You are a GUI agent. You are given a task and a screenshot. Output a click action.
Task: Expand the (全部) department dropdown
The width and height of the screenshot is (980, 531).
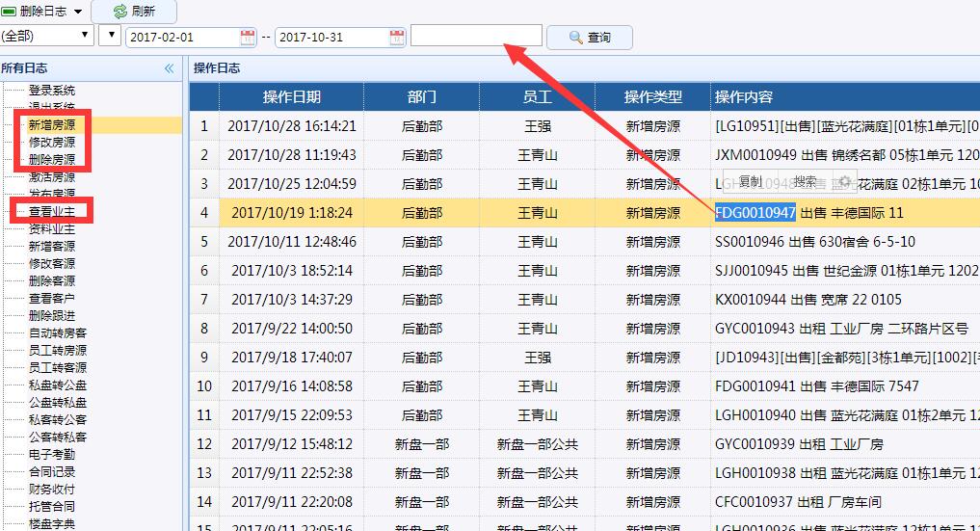click(x=47, y=37)
